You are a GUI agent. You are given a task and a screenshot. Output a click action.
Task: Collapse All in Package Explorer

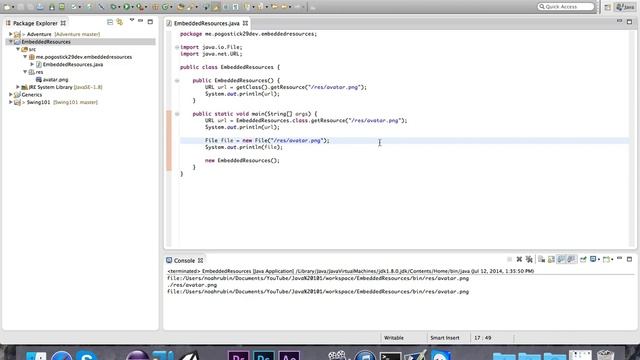[110, 22]
